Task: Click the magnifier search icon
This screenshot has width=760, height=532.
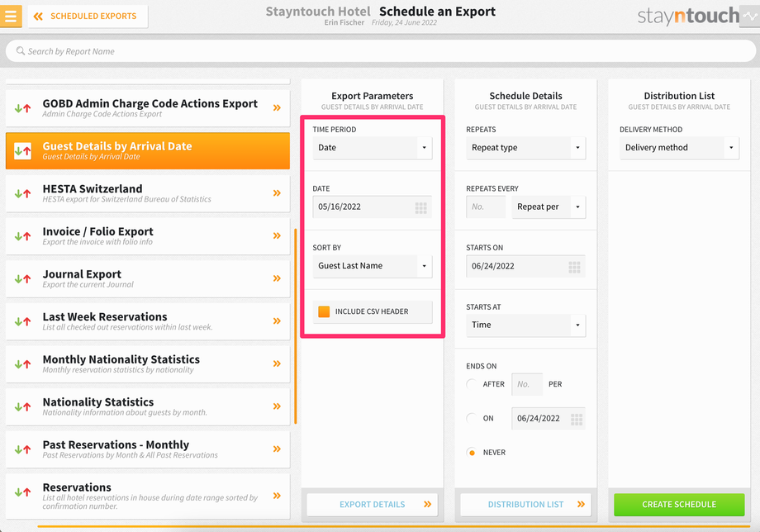Action: 21,51
